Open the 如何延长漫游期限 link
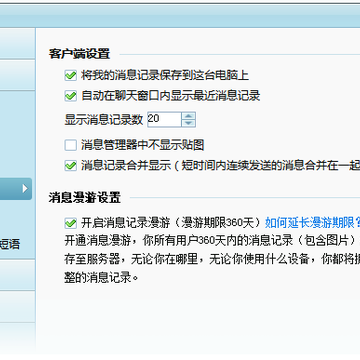 (x=312, y=223)
